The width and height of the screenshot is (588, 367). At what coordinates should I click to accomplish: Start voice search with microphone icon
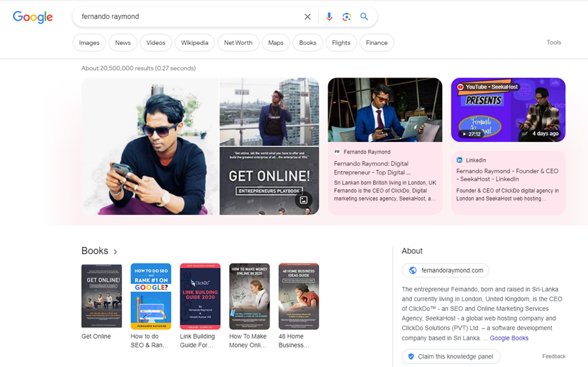tap(329, 16)
